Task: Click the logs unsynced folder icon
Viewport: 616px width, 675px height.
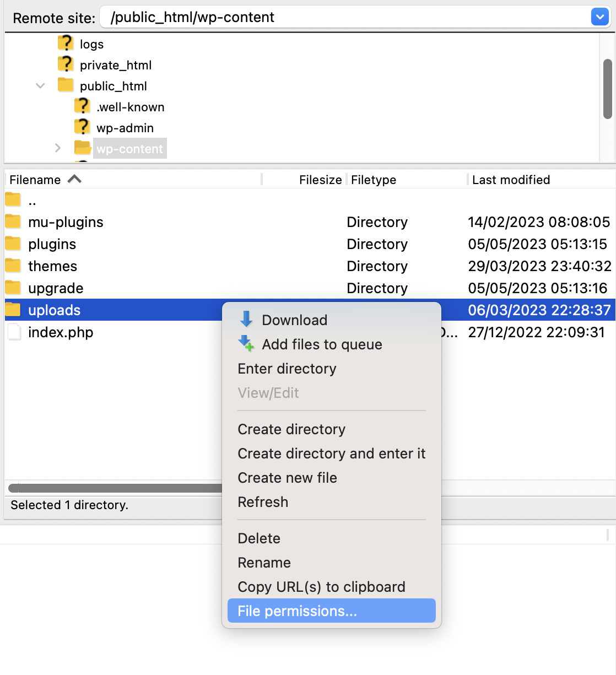Action: (x=66, y=43)
